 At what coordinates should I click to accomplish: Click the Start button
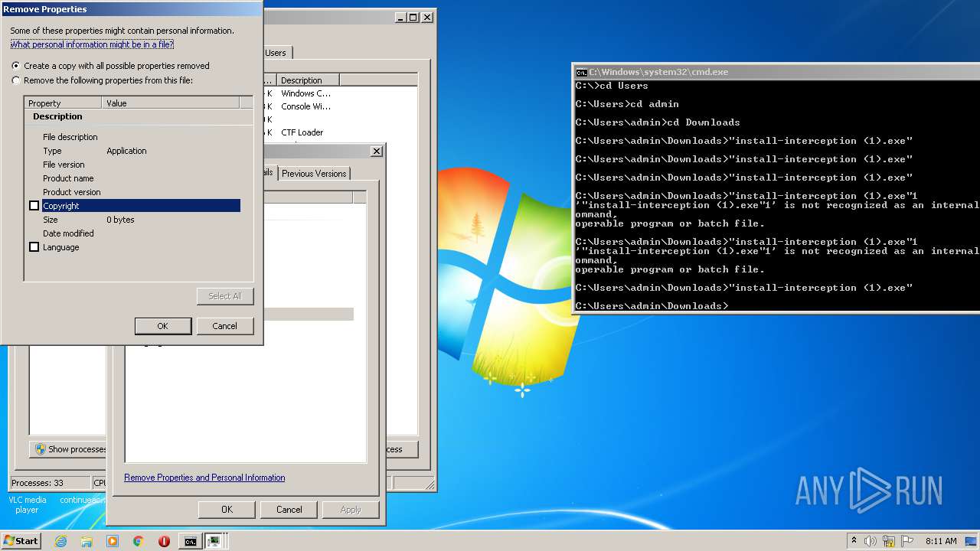(x=21, y=541)
